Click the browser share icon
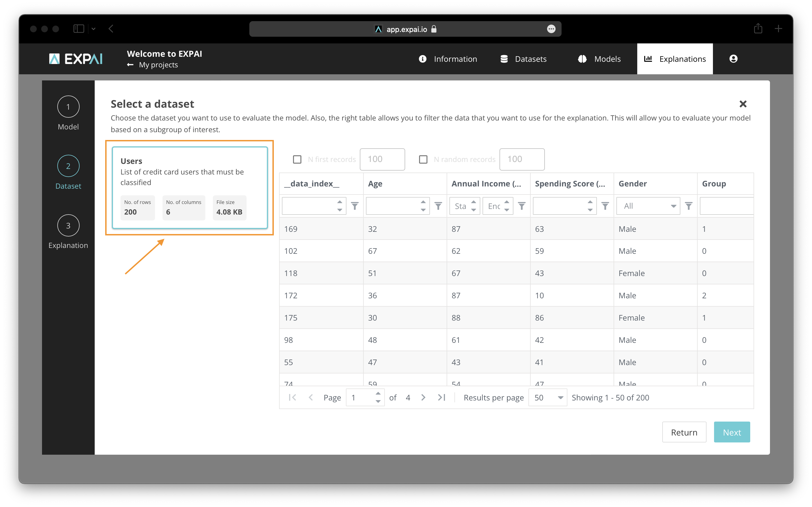The width and height of the screenshot is (812, 507). tap(758, 28)
